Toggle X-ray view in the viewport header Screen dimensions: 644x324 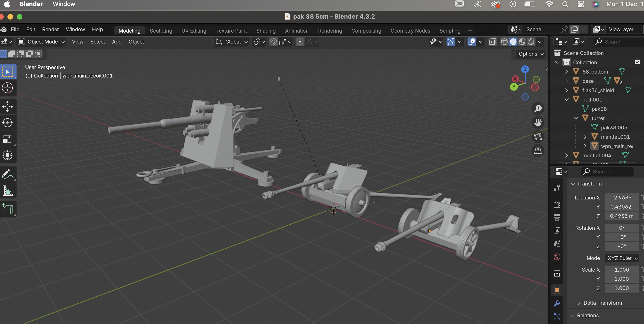(x=492, y=42)
